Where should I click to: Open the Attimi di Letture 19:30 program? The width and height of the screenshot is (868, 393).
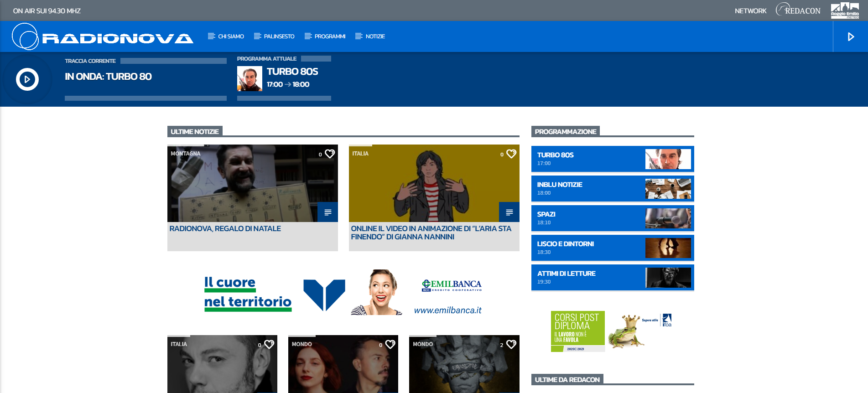pyautogui.click(x=613, y=278)
